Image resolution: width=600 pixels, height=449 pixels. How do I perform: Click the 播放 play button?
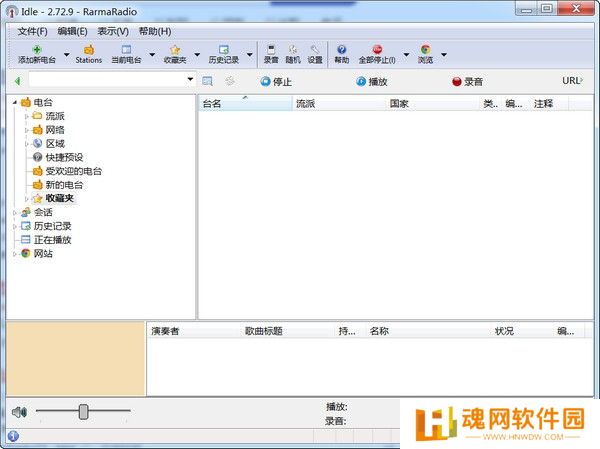[x=372, y=82]
